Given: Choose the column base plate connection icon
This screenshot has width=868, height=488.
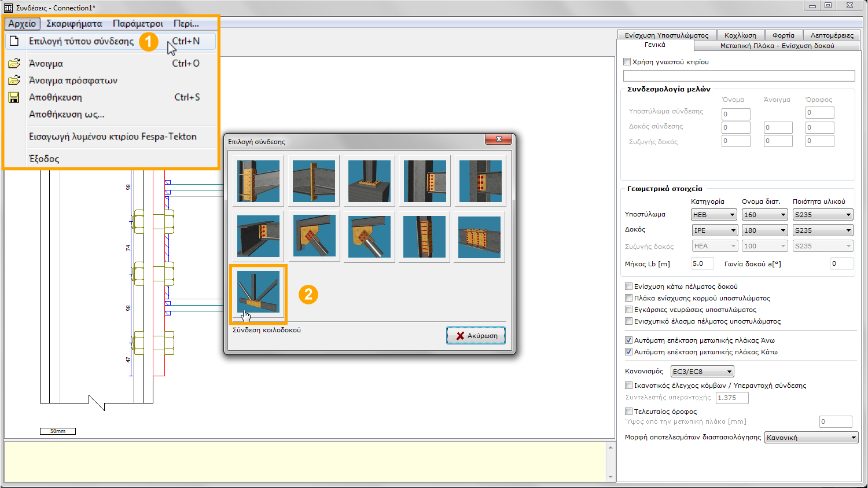Looking at the screenshot, I should 369,181.
